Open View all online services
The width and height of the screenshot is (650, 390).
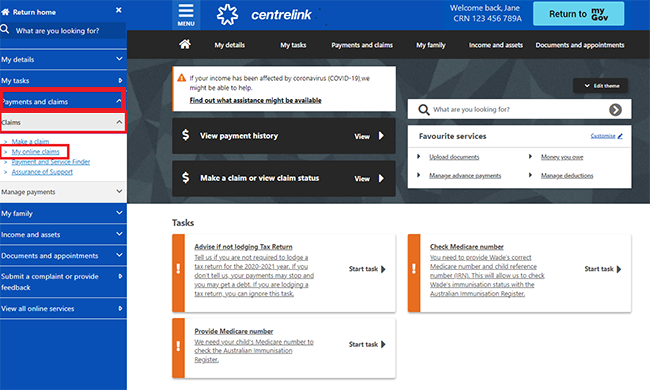[63, 308]
